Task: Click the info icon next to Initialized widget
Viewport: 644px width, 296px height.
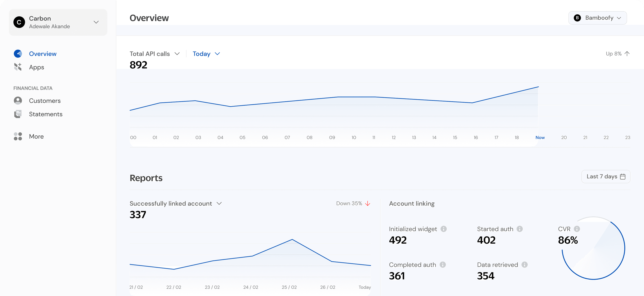Action: pyautogui.click(x=444, y=229)
